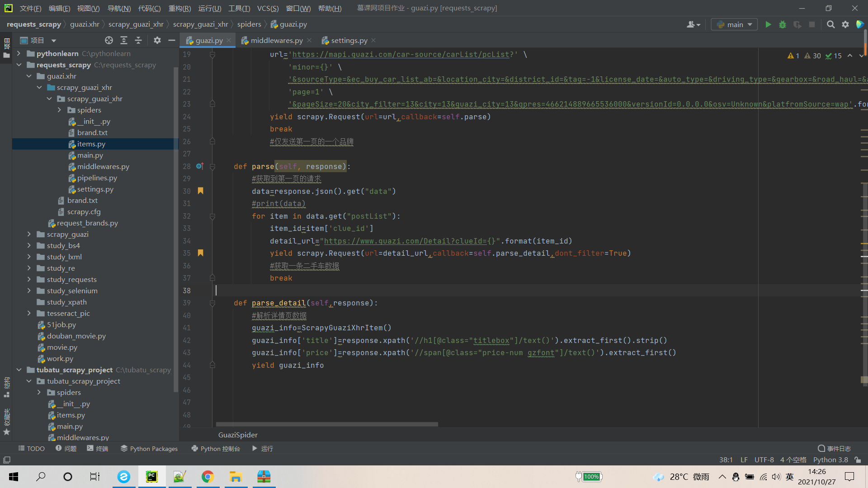This screenshot has height=488, width=868.
Task: Click the stop process square icon
Action: click(812, 24)
